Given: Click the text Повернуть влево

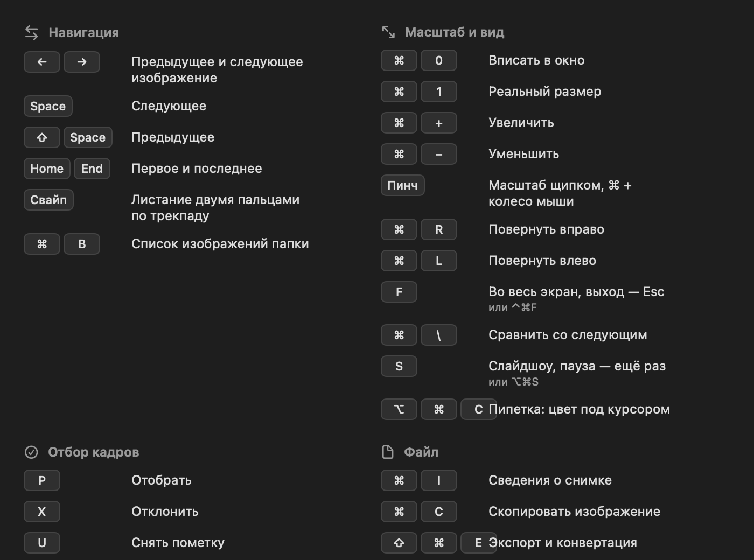Looking at the screenshot, I should pyautogui.click(x=542, y=261).
